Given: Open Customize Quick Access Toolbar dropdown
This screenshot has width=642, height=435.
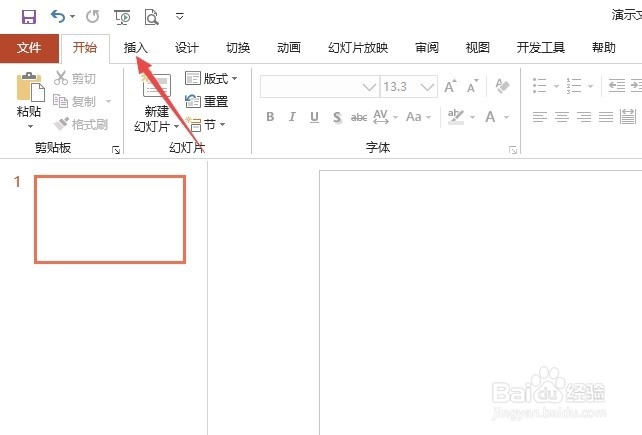Looking at the screenshot, I should click(179, 16).
